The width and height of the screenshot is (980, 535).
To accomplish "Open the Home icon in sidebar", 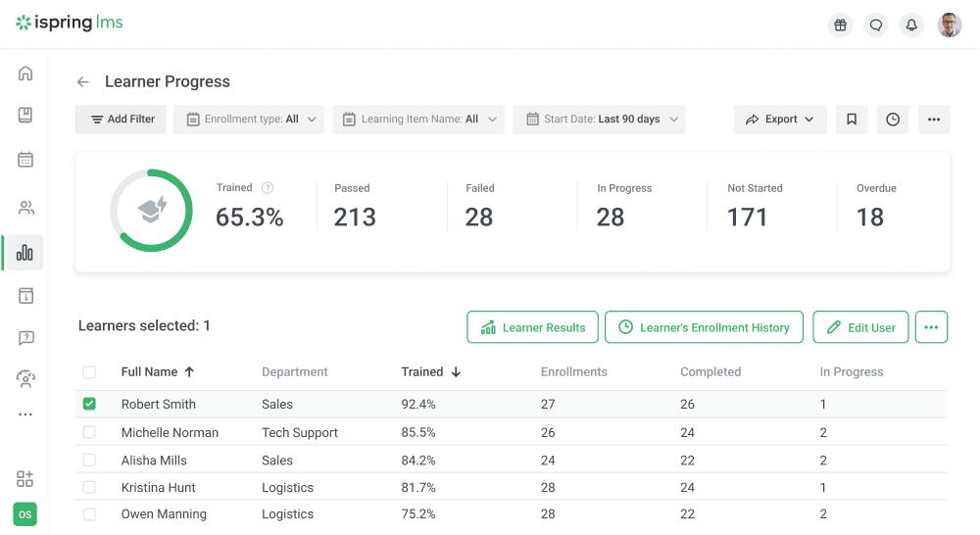I will click(x=25, y=73).
